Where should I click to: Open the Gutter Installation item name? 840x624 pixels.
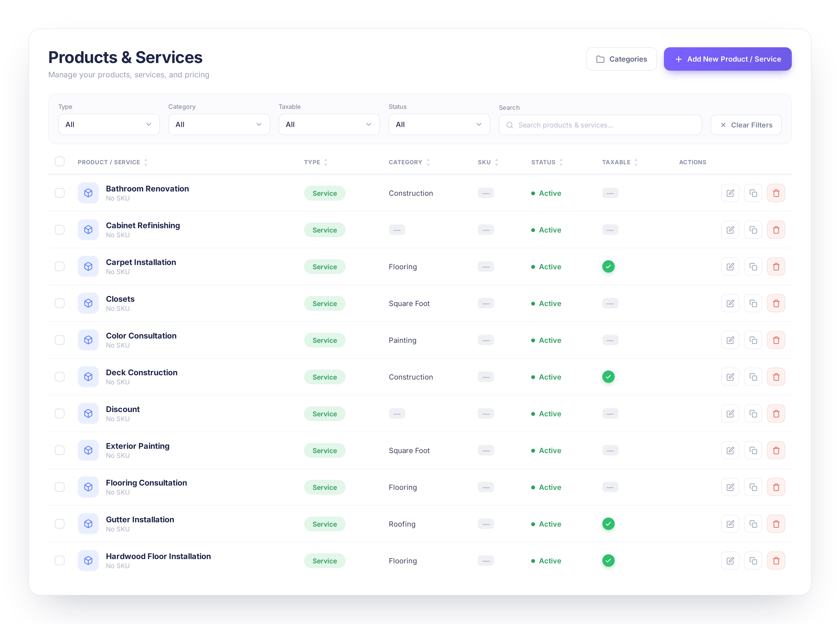pos(140,519)
